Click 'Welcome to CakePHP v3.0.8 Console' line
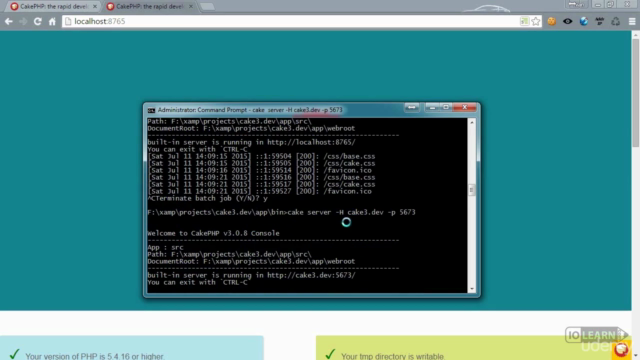Image resolution: width=640 pixels, height=360 pixels. [x=213, y=233]
